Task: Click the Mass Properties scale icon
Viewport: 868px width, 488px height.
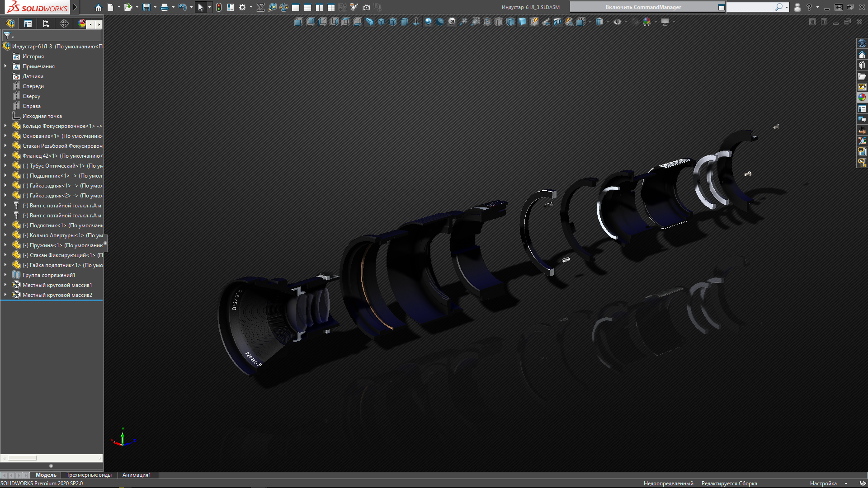Action: coord(284,7)
